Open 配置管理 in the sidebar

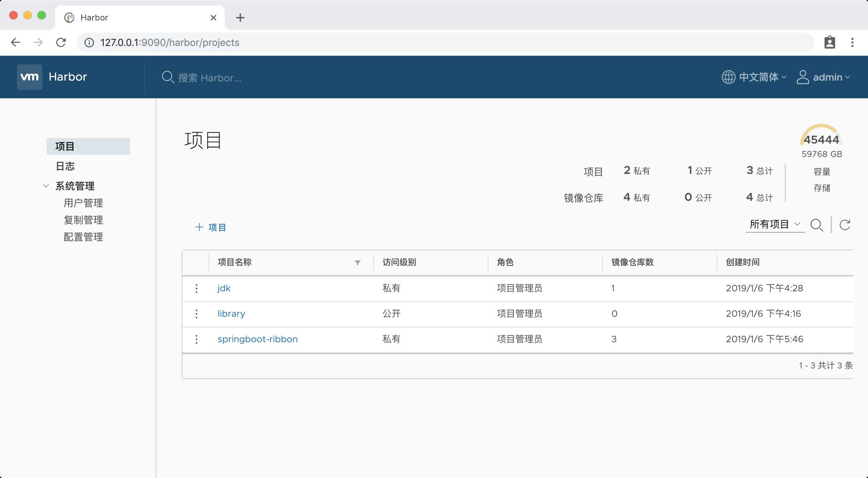click(x=83, y=237)
